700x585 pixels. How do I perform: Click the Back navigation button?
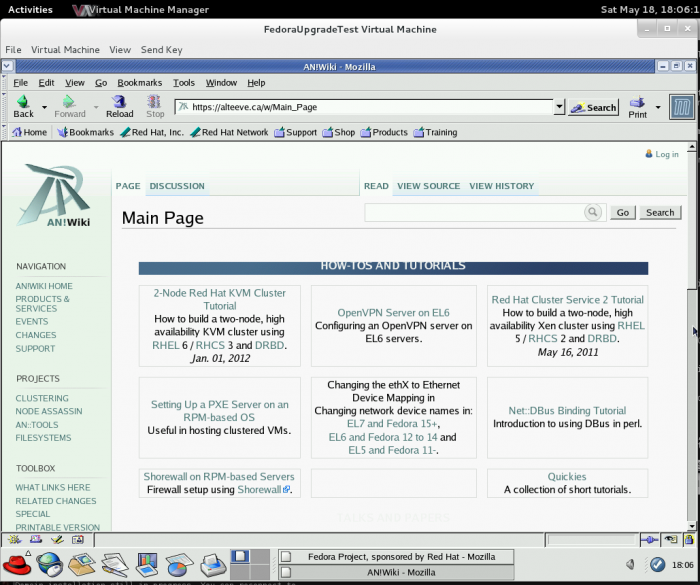coord(23,106)
